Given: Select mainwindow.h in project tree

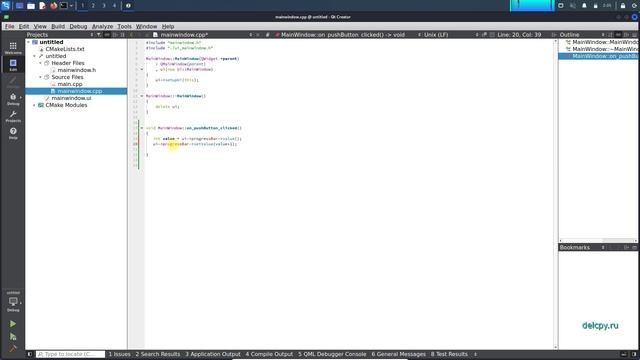Looking at the screenshot, I should click(x=77, y=70).
